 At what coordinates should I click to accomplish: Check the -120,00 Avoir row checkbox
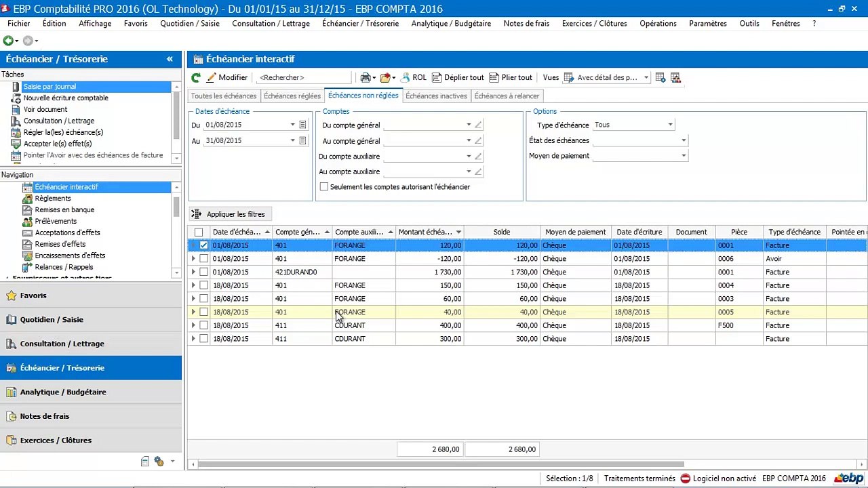pos(203,259)
